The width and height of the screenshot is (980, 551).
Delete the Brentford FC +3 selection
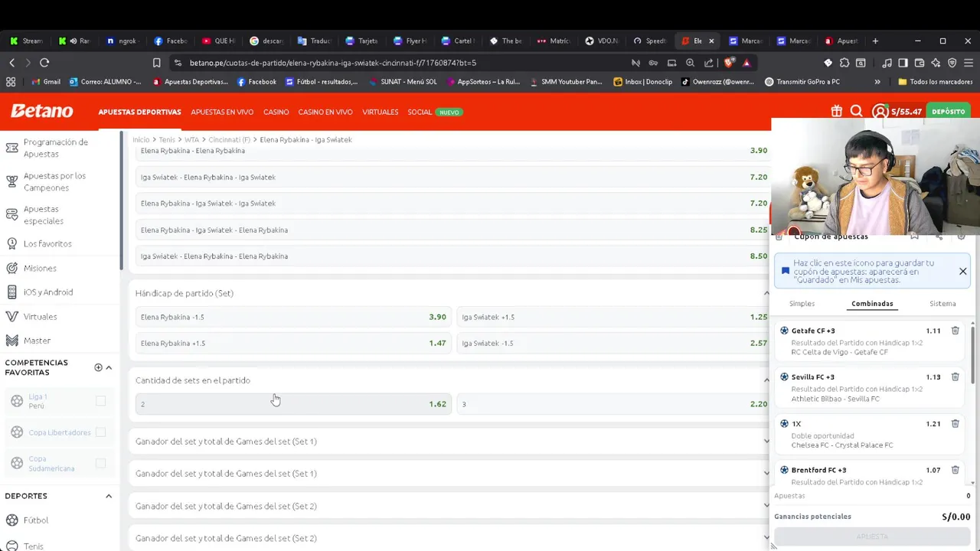point(955,470)
